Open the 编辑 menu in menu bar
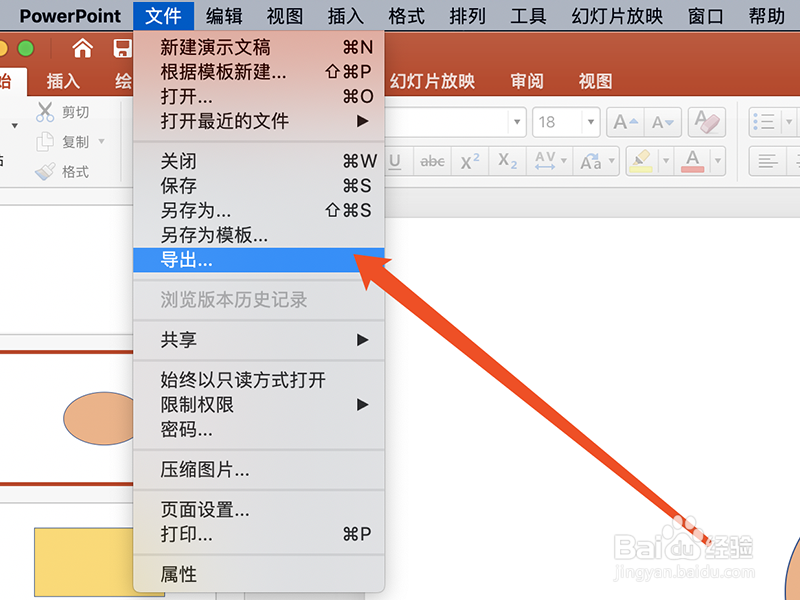Image resolution: width=800 pixels, height=600 pixels. pyautogui.click(x=224, y=16)
